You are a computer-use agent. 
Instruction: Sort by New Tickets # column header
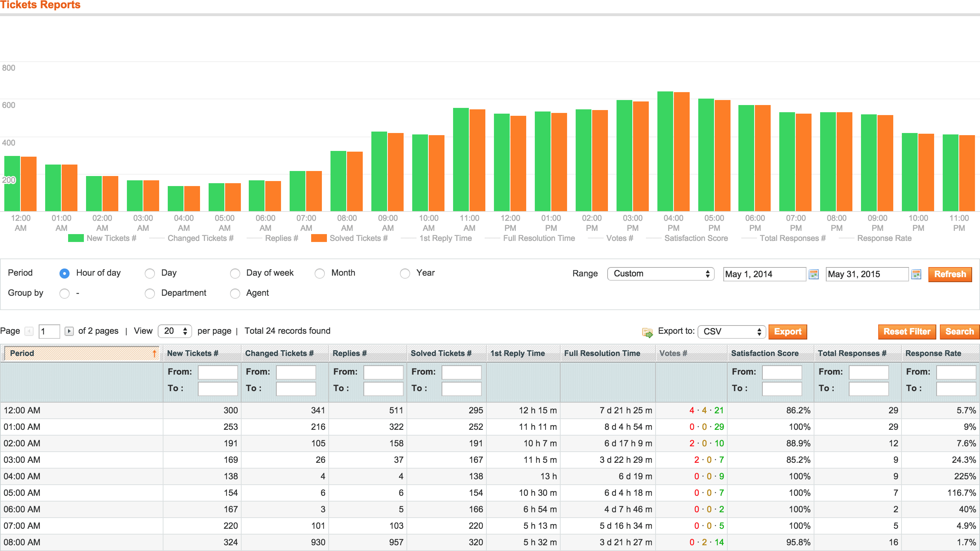click(x=192, y=353)
